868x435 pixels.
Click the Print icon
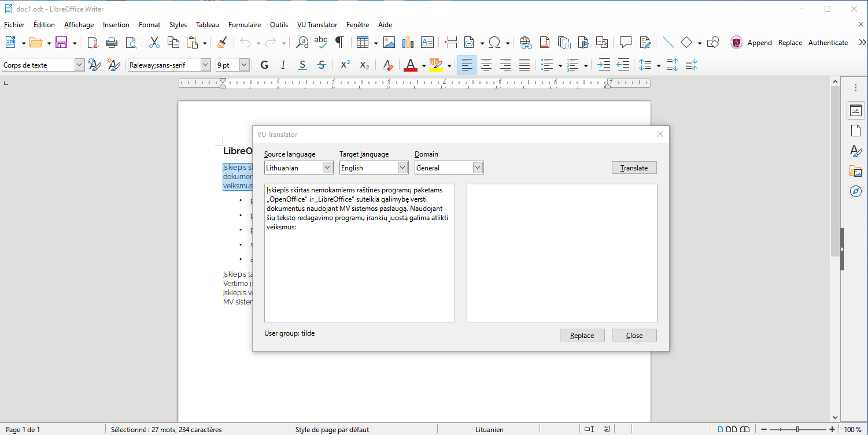[x=112, y=42]
